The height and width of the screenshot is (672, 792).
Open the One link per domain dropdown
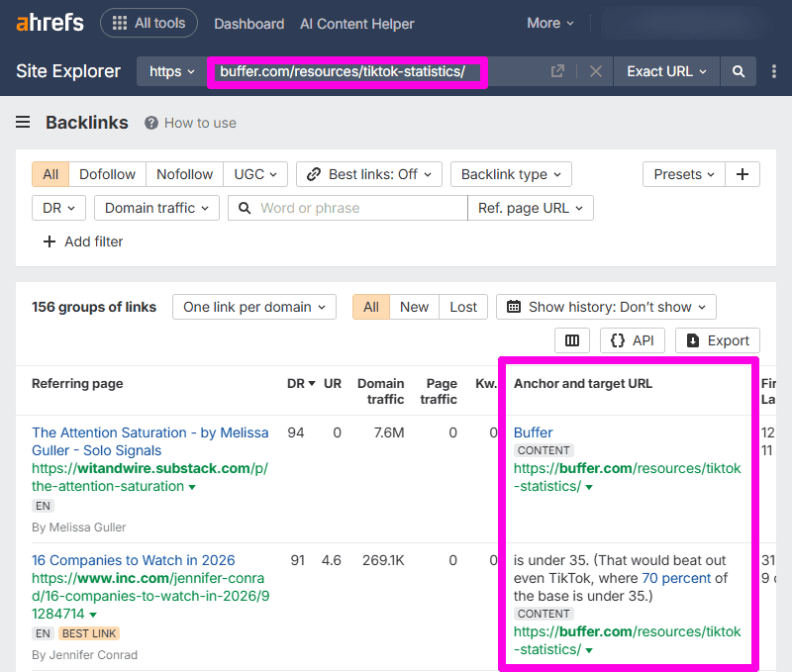point(254,307)
